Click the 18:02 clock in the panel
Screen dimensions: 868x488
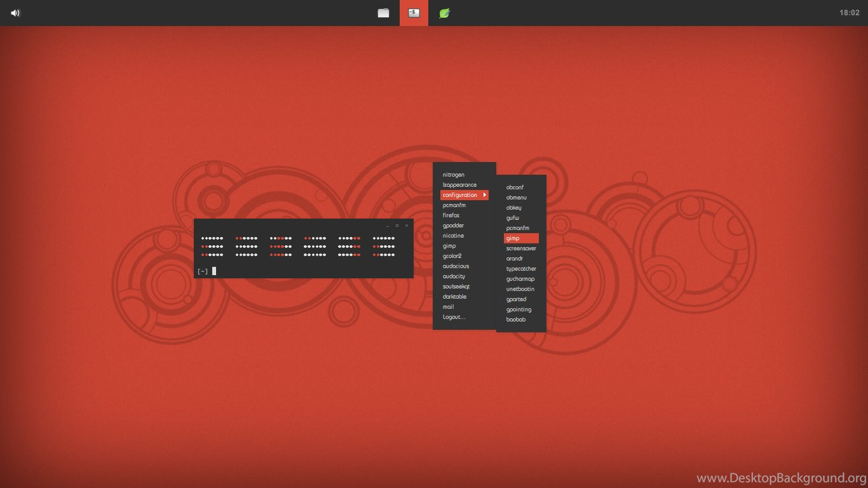click(849, 13)
